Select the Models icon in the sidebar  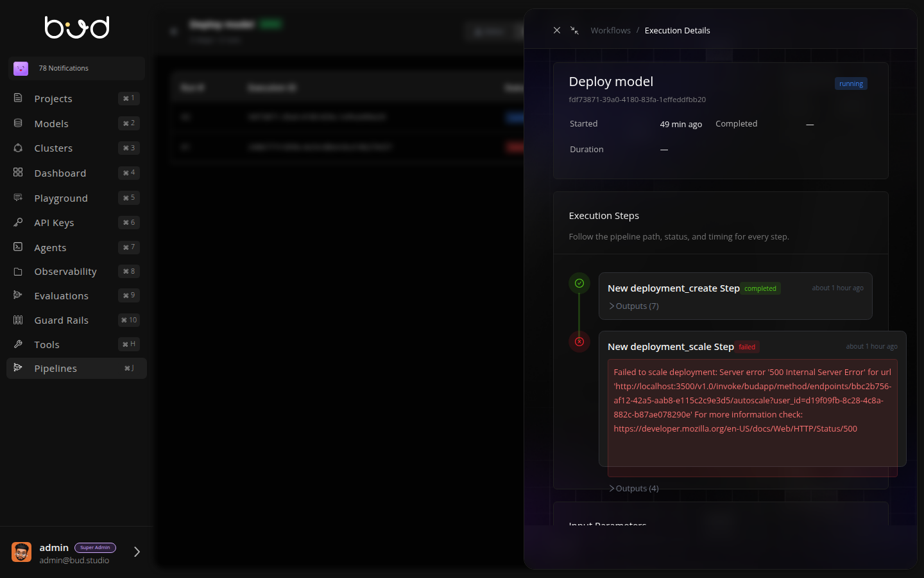(x=18, y=123)
